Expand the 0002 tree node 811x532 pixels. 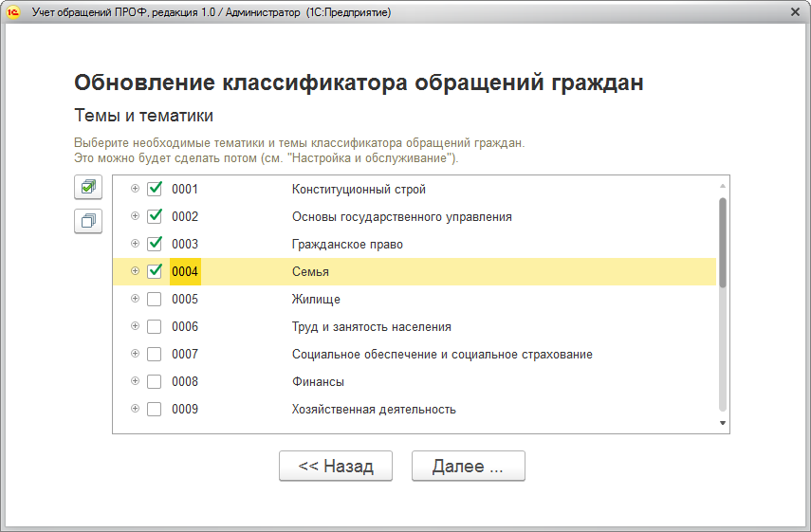(x=135, y=216)
